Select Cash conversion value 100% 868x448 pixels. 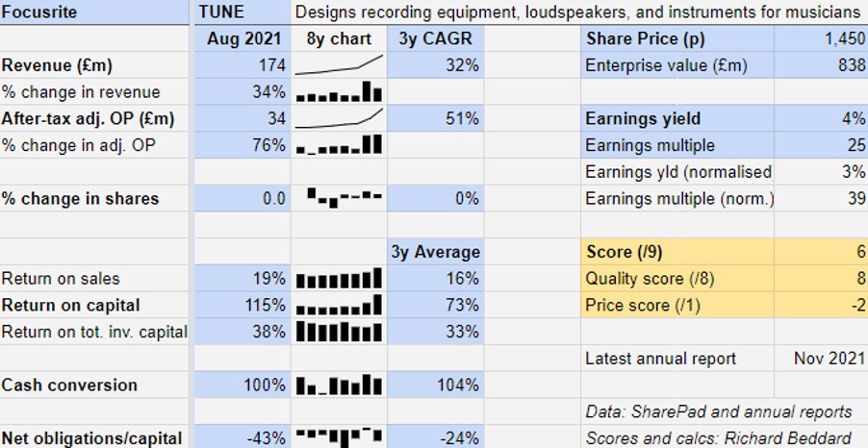point(242,385)
